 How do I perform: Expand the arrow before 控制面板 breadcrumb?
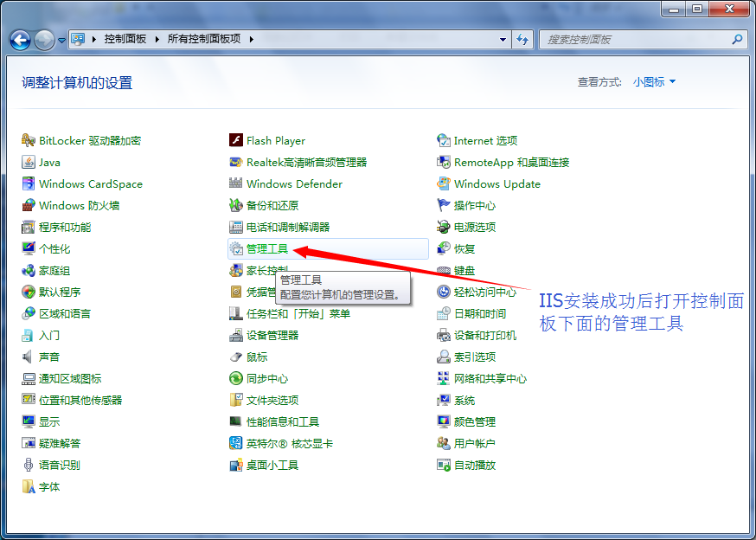pos(93,39)
